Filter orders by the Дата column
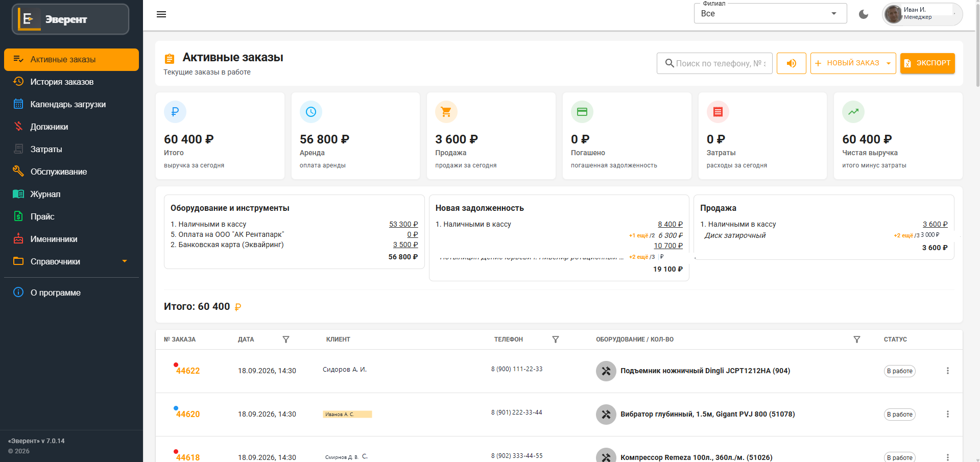Viewport: 980px width, 462px height. click(286, 339)
